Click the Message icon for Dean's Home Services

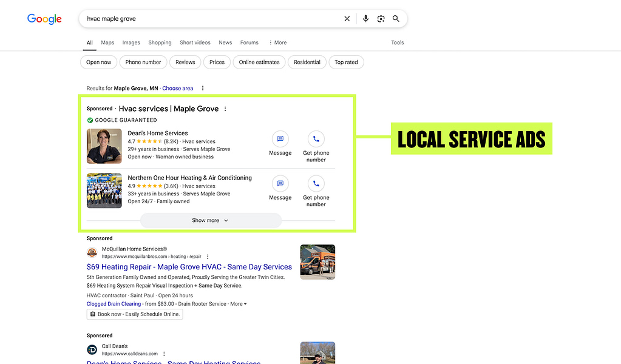point(280,139)
